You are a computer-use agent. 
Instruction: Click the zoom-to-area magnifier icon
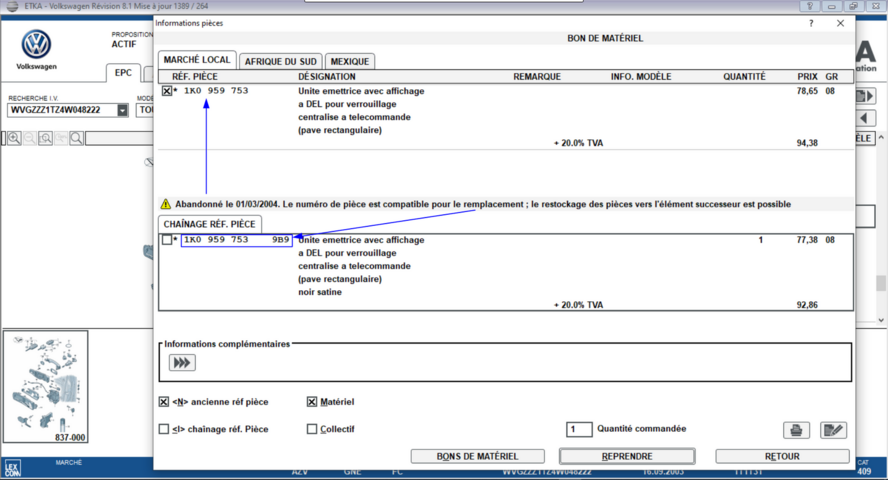(x=45, y=138)
